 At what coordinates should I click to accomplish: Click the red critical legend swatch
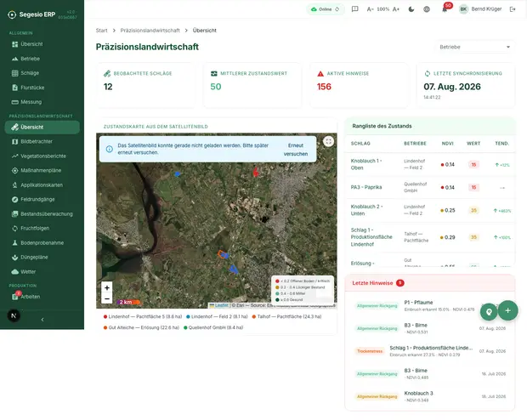[x=277, y=281]
